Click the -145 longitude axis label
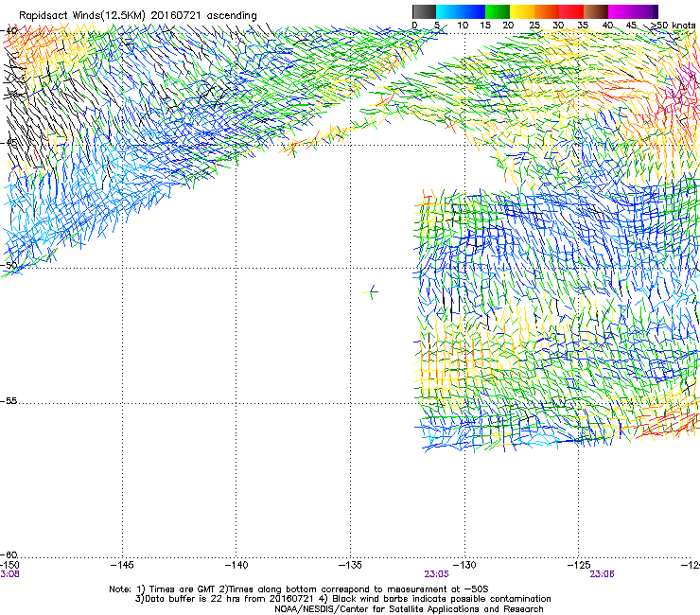 coord(122,566)
